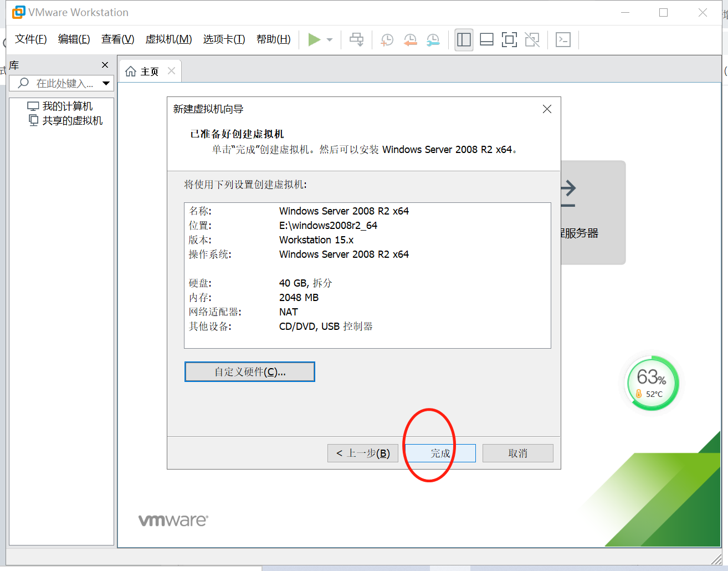Screen dimensions: 728x571
Task: Toggle the Show Library sidebar icon
Action: [464, 40]
